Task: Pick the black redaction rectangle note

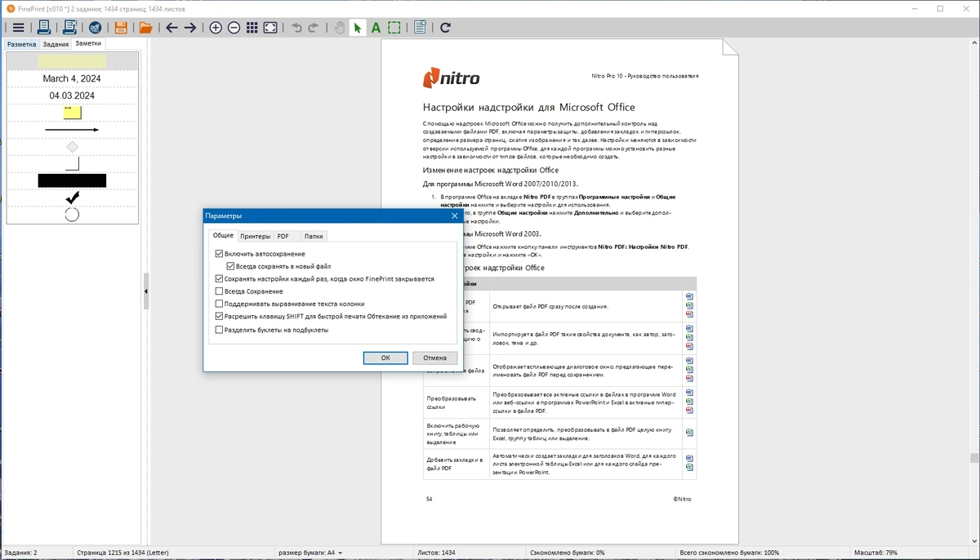Action: 72,180
